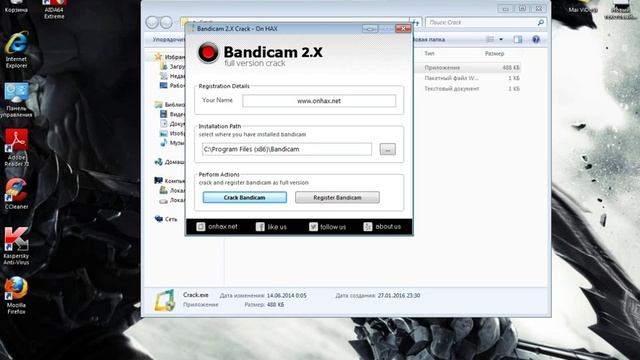
Task: Change view using Explorer view icon
Action: tap(490, 40)
